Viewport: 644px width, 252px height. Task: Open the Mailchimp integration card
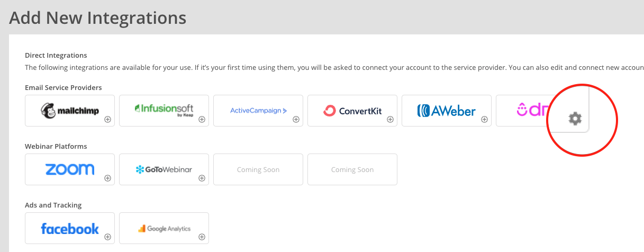70,111
